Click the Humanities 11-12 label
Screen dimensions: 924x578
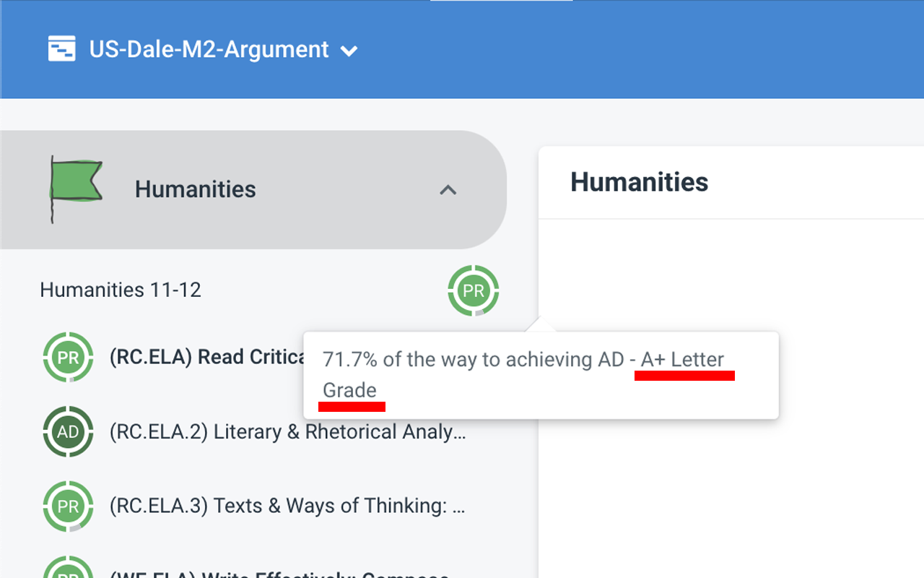tap(121, 290)
